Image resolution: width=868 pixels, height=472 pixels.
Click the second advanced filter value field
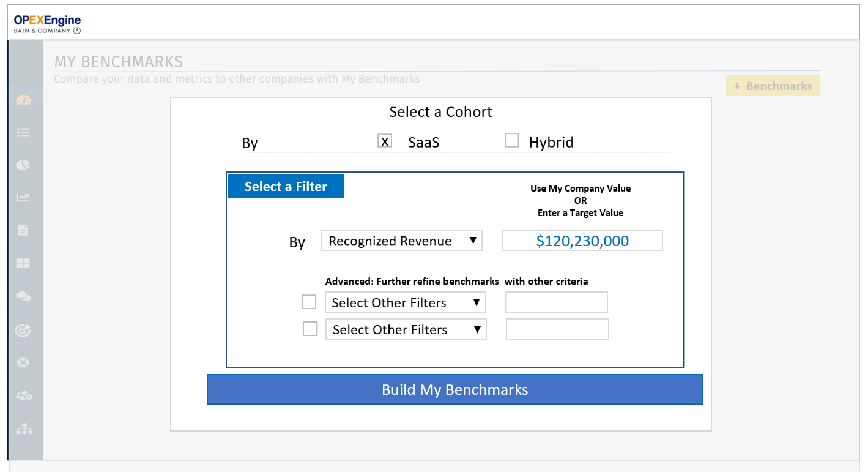(x=557, y=329)
